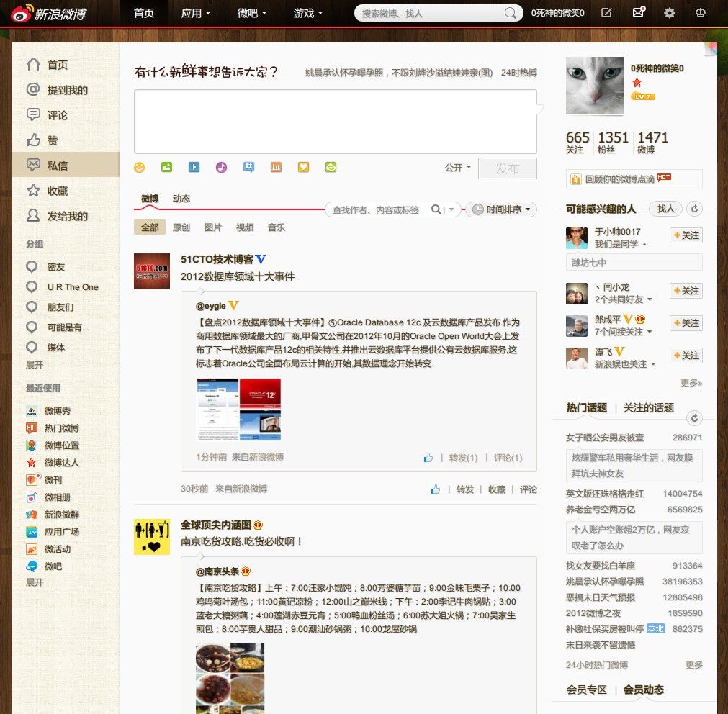The image size is (728, 714).
Task: Switch to the 关注的话题 tab
Action: (x=648, y=408)
